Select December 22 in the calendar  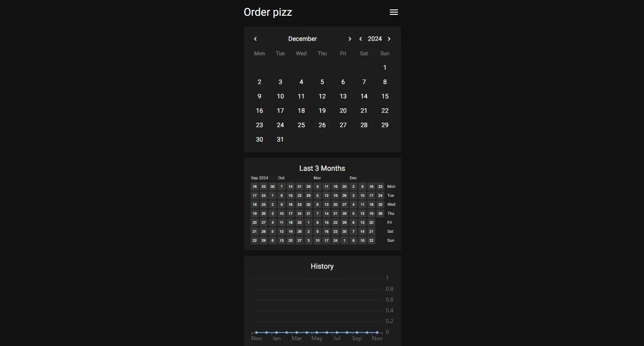pyautogui.click(x=385, y=111)
